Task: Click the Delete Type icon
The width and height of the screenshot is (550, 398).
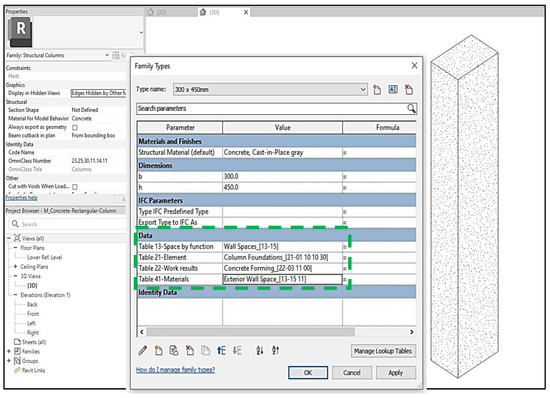Action: [x=409, y=90]
